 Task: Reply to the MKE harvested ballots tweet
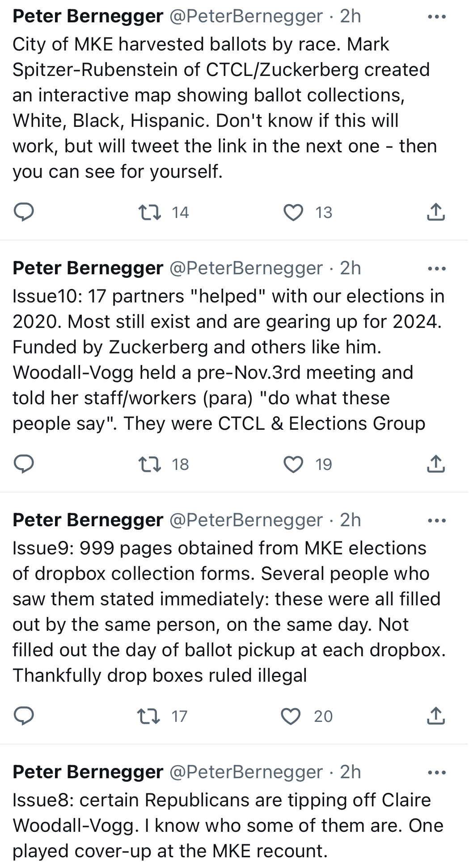[x=23, y=212]
